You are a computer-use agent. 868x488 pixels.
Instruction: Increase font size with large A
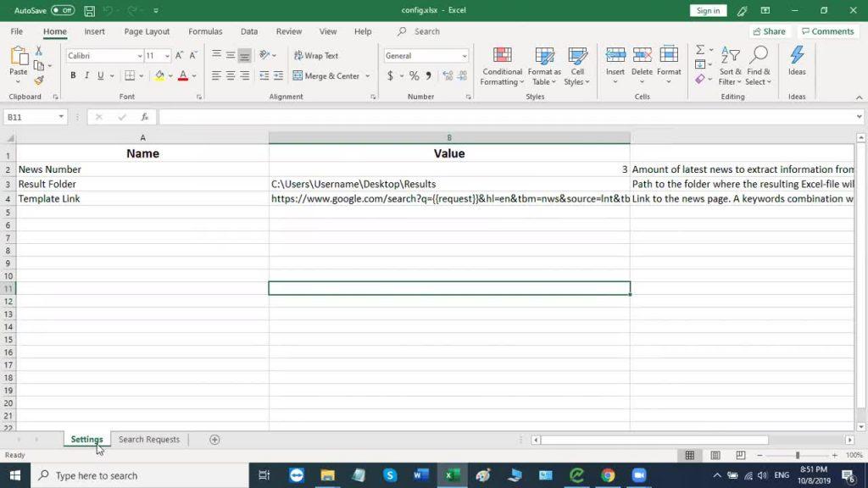[180, 55]
